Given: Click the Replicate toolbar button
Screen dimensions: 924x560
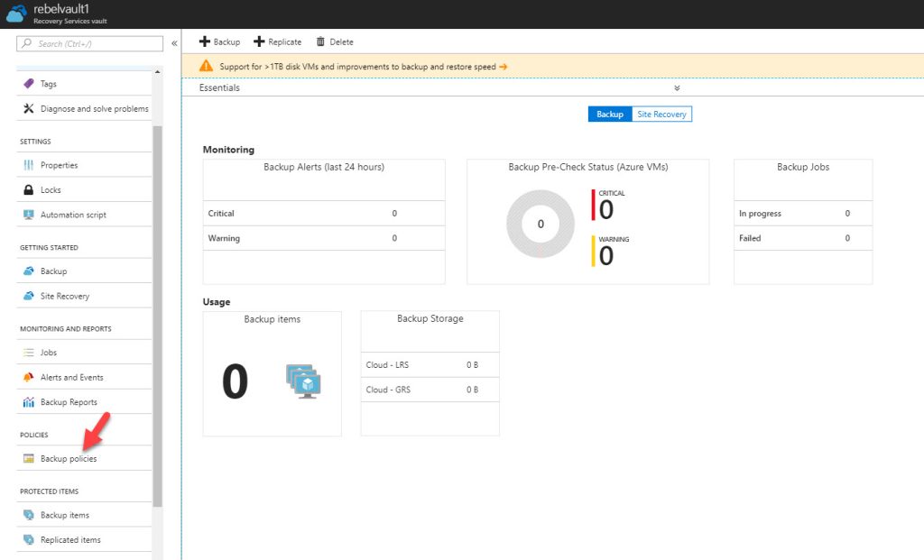Looking at the screenshot, I should click(x=278, y=41).
